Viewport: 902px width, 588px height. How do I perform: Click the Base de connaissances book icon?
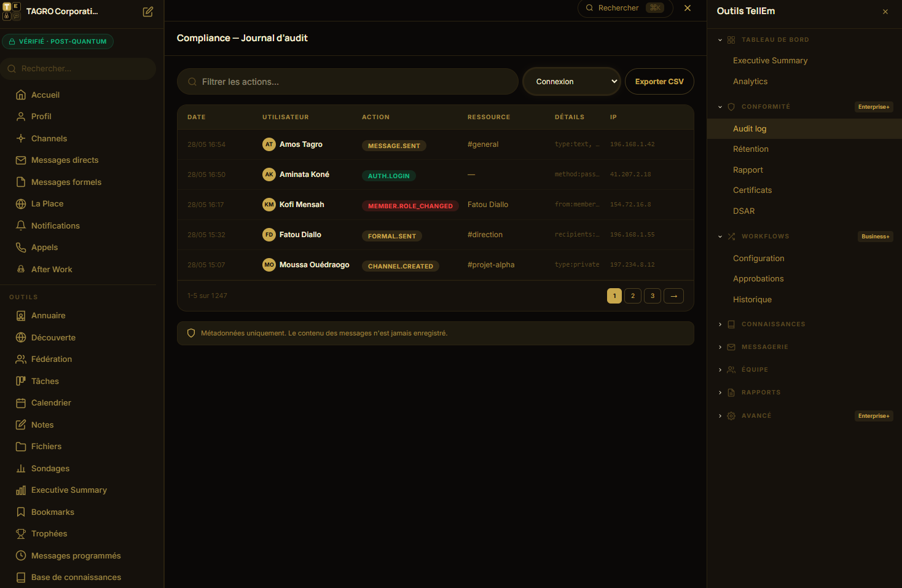21,577
